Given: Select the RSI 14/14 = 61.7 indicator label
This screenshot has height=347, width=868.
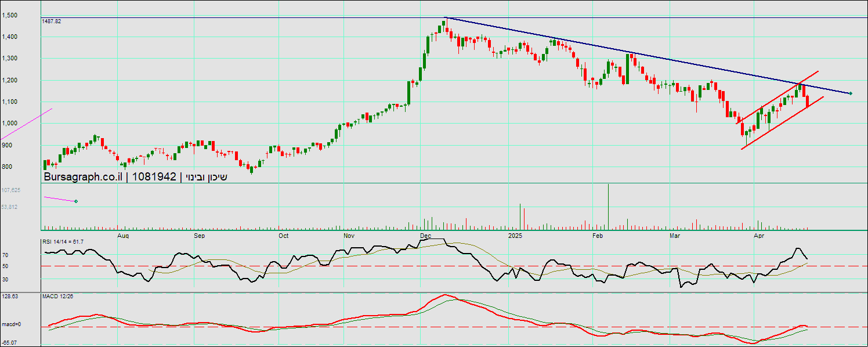Looking at the screenshot, I should coord(63,241).
